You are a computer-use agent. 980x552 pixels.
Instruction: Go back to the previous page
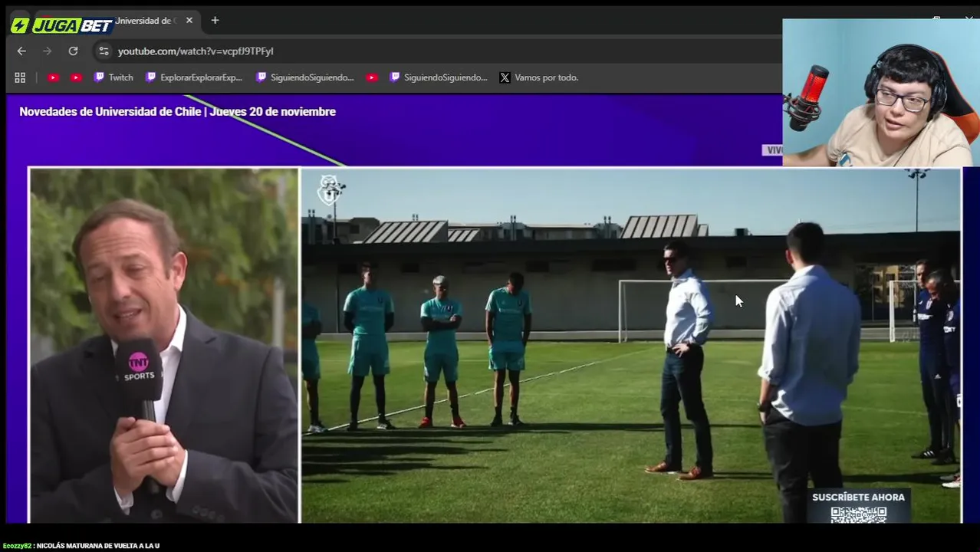(x=21, y=51)
